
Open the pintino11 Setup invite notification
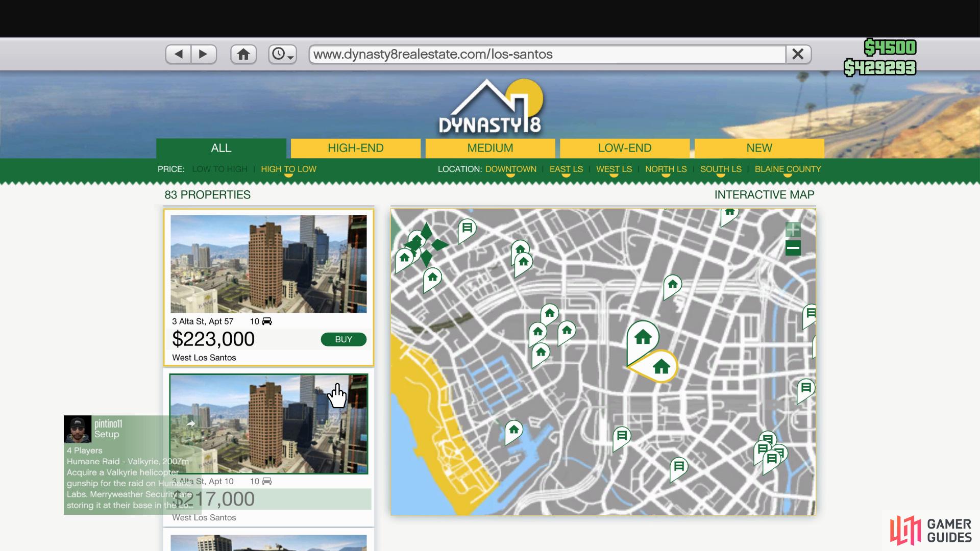133,465
